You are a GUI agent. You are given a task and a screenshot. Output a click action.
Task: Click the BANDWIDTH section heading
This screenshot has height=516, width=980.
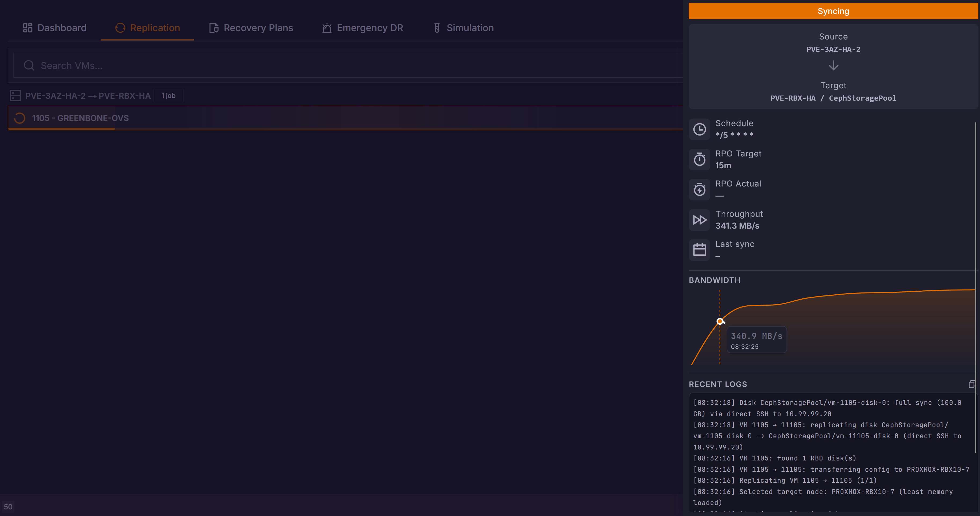click(x=714, y=280)
